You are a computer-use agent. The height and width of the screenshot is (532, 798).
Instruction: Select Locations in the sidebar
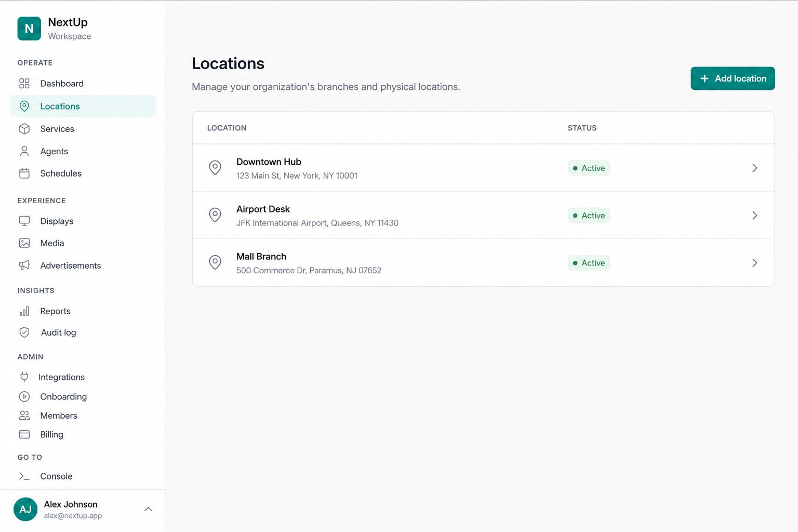point(83,106)
